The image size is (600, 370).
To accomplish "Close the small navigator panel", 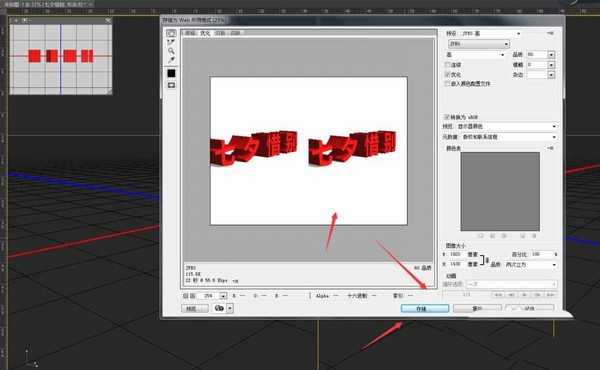I will [108, 20].
